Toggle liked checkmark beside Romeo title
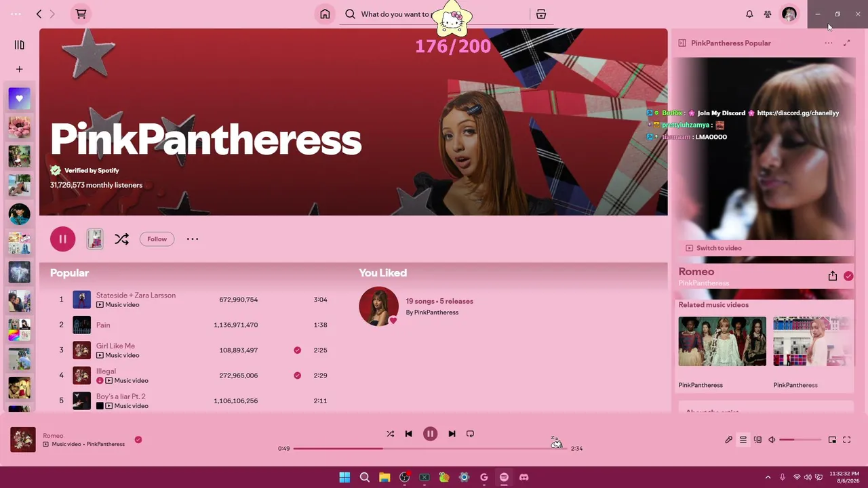The height and width of the screenshot is (488, 868). point(848,276)
